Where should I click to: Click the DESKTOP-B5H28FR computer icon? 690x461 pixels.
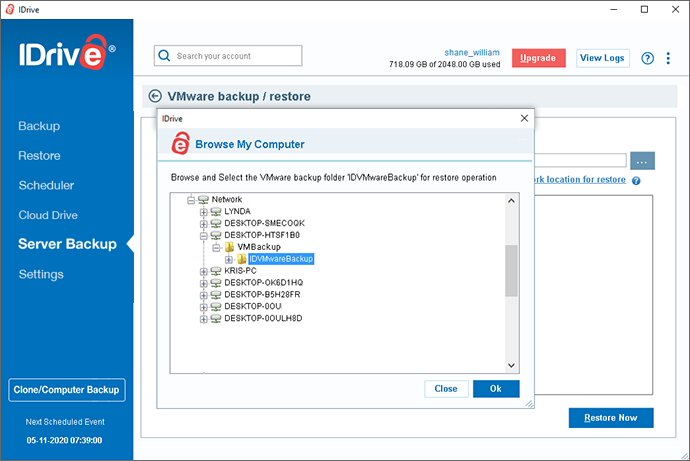point(216,295)
